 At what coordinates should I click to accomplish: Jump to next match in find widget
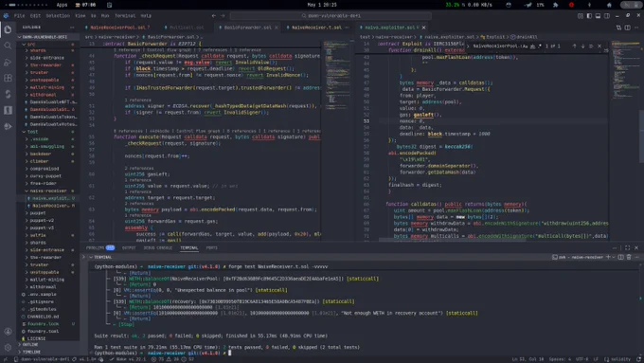tap(582, 46)
